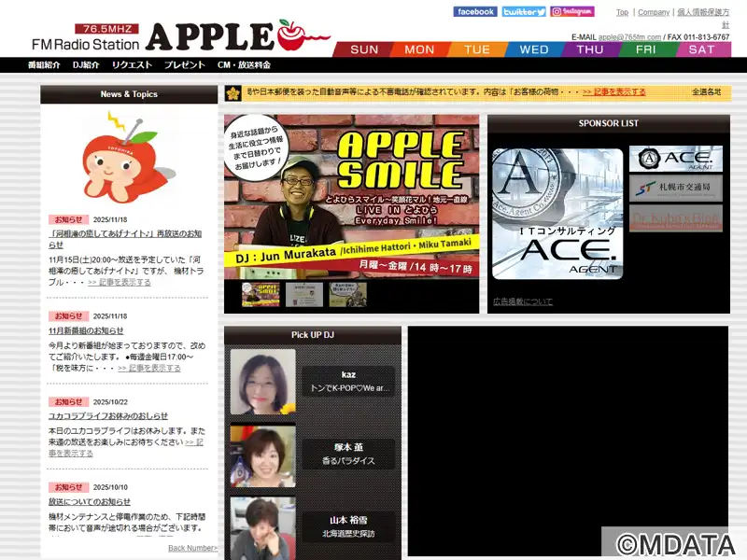
Task: Open the 11月新番組のお知らせ headline
Action: tap(86, 330)
